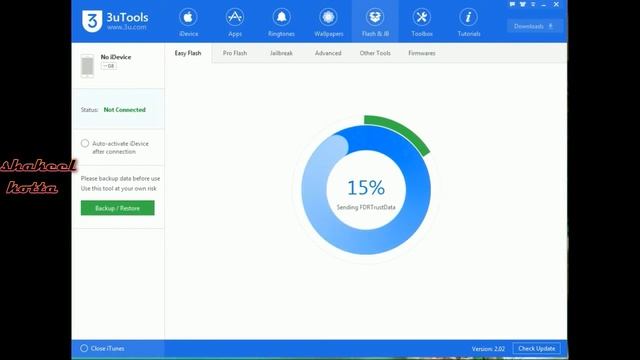Switch to the Advanced tab
This screenshot has height=360, width=640.
click(328, 53)
